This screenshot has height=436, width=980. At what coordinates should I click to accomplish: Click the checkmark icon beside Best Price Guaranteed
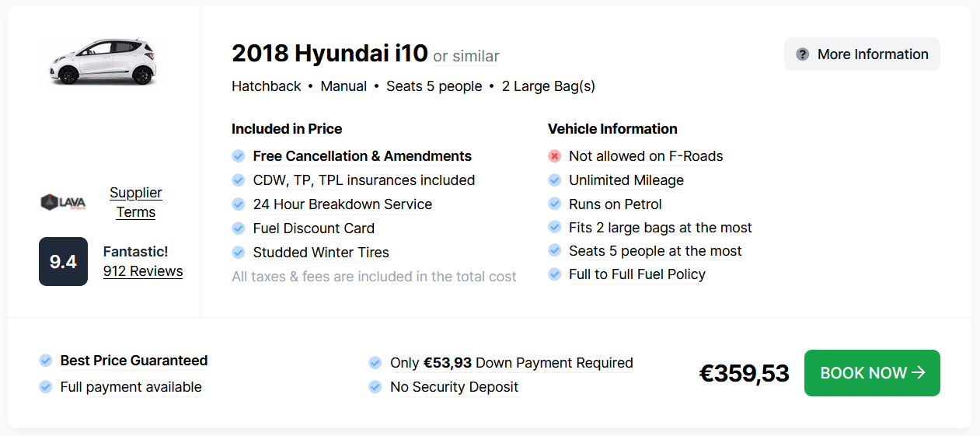(x=46, y=361)
